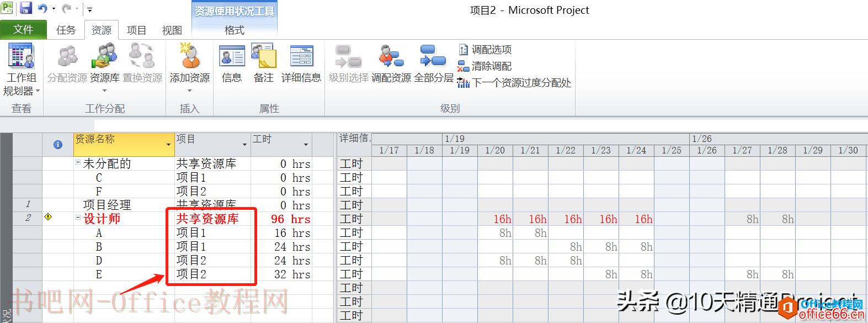Click the 1/20 day column header
This screenshot has width=868, height=323.
(495, 150)
